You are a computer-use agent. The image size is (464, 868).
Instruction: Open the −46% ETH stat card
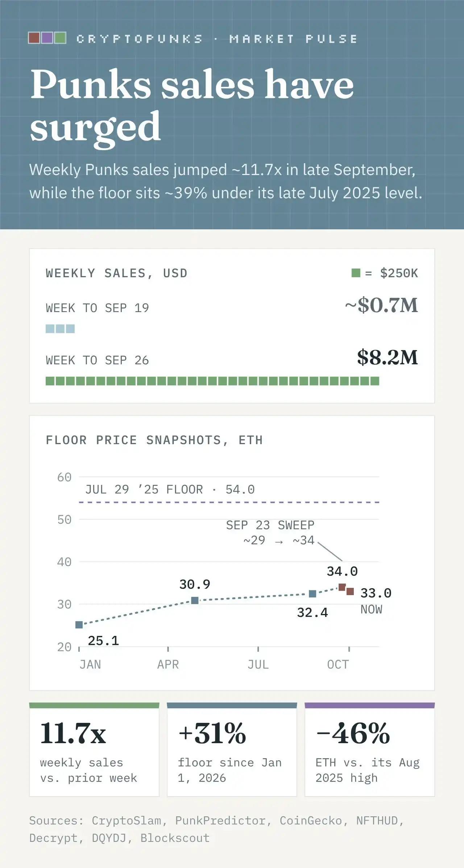(x=370, y=750)
